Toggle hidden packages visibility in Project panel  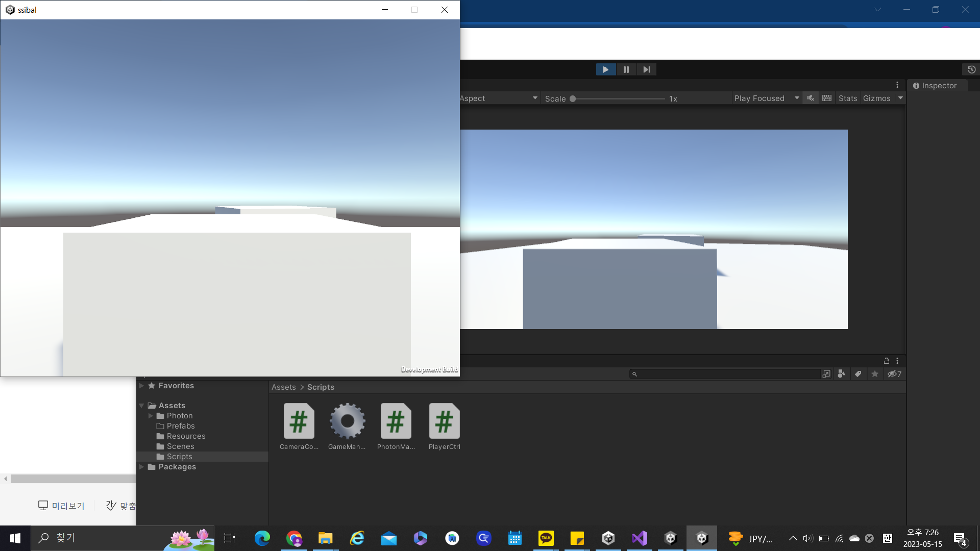894,374
